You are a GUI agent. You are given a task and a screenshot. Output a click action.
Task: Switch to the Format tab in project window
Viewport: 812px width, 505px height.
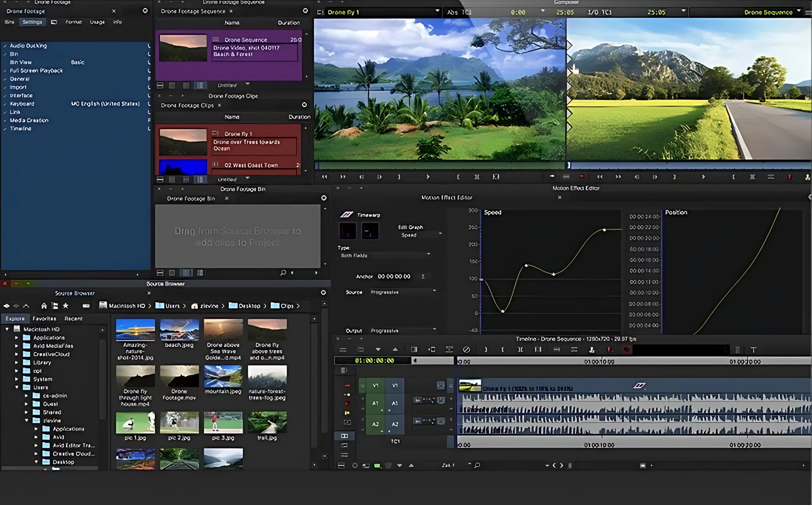[74, 22]
